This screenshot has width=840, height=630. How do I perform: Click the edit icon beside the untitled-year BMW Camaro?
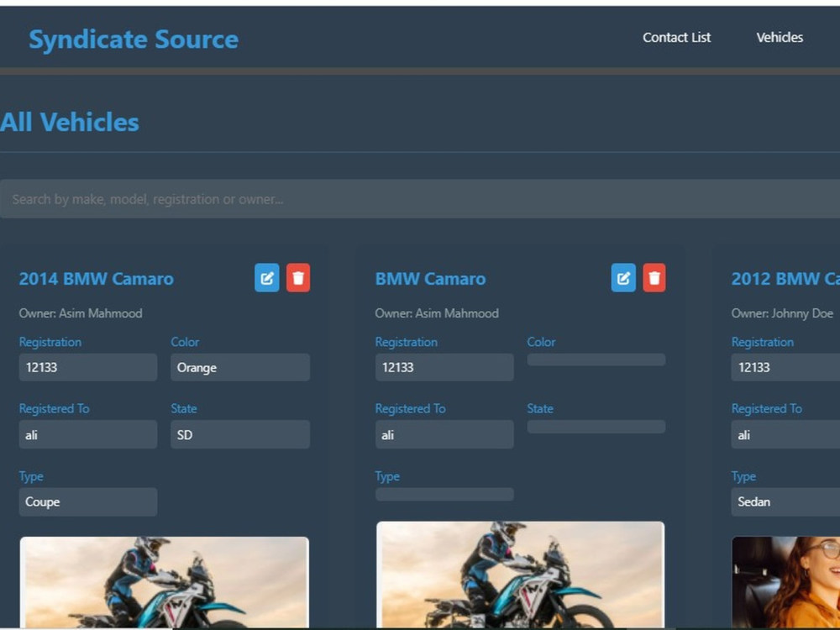pos(623,277)
